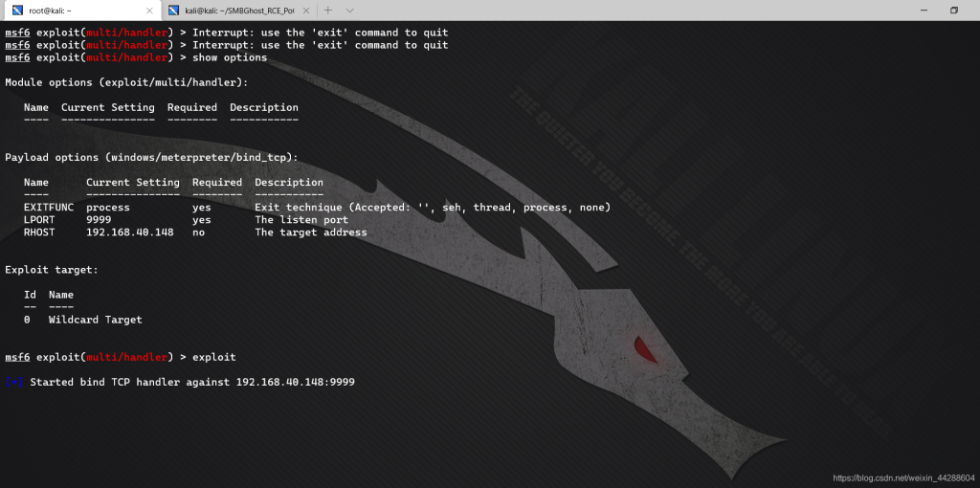Click the kali@kali tab terminal icon
The image size is (980, 488).
click(173, 11)
